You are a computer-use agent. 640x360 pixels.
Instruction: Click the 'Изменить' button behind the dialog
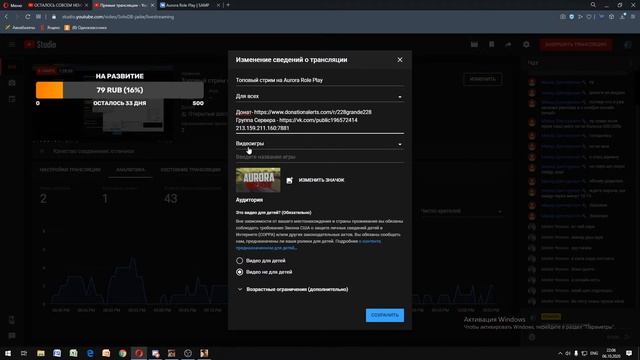482,79
